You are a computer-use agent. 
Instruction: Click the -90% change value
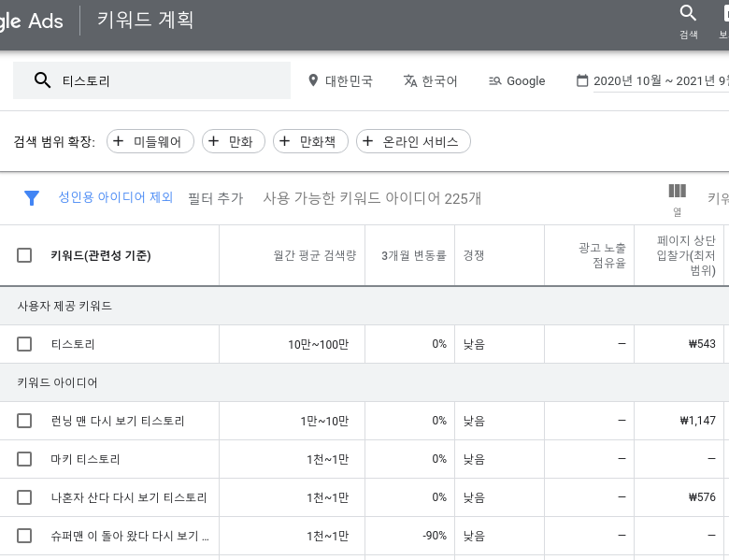[435, 536]
